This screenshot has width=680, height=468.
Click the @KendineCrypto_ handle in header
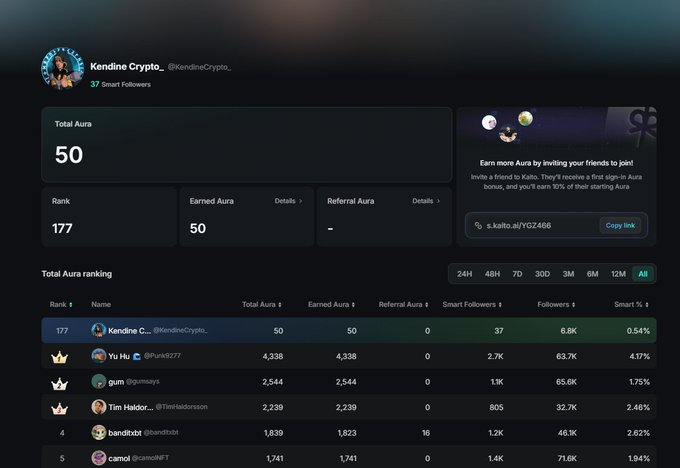pyautogui.click(x=199, y=67)
